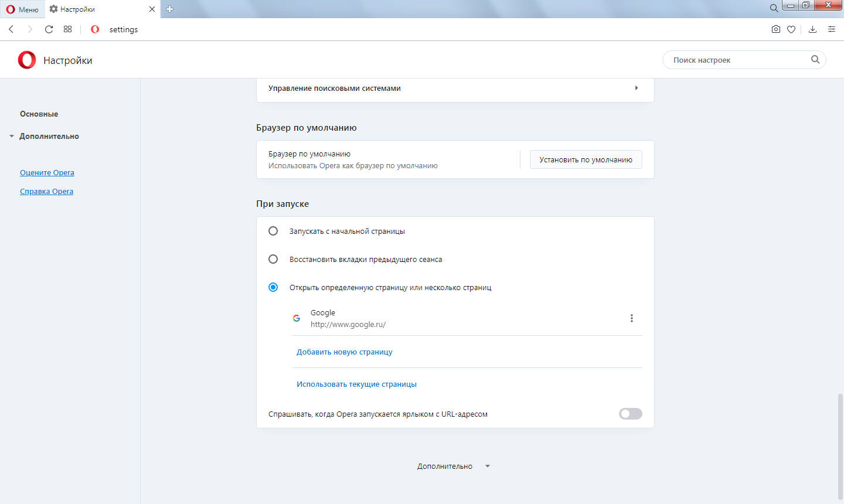The image size is (844, 504).
Task: Go forward with the forward arrow
Action: tap(30, 29)
